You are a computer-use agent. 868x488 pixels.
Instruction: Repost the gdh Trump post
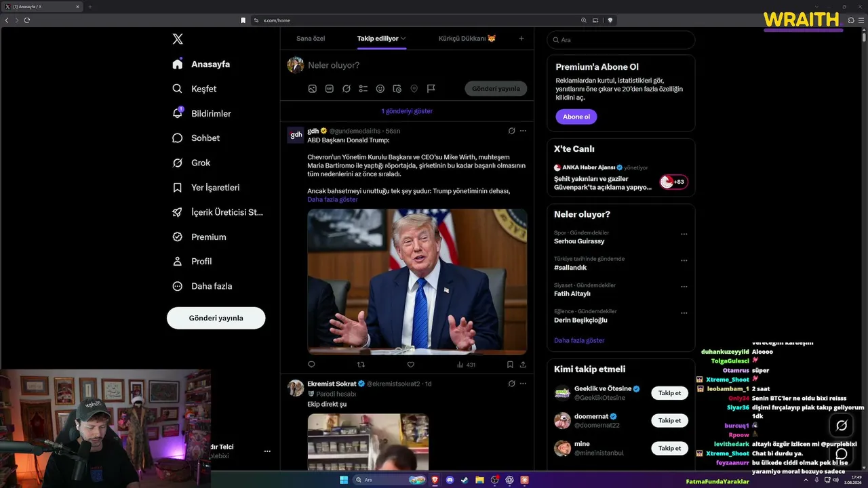(x=361, y=365)
